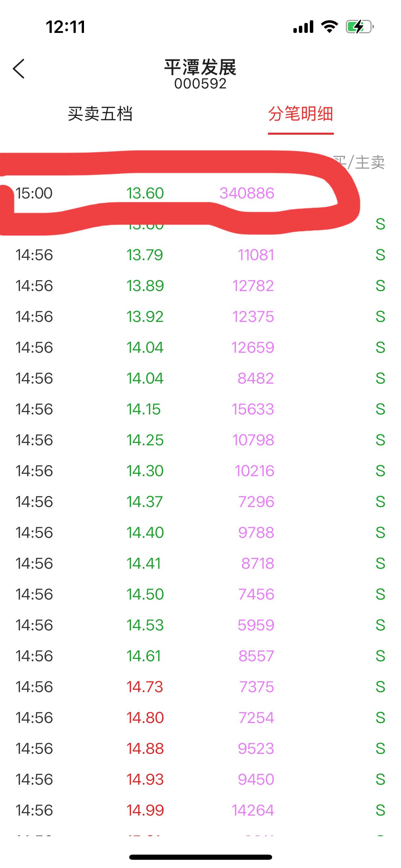Select the 分笔明细 tab

pyautogui.click(x=301, y=114)
